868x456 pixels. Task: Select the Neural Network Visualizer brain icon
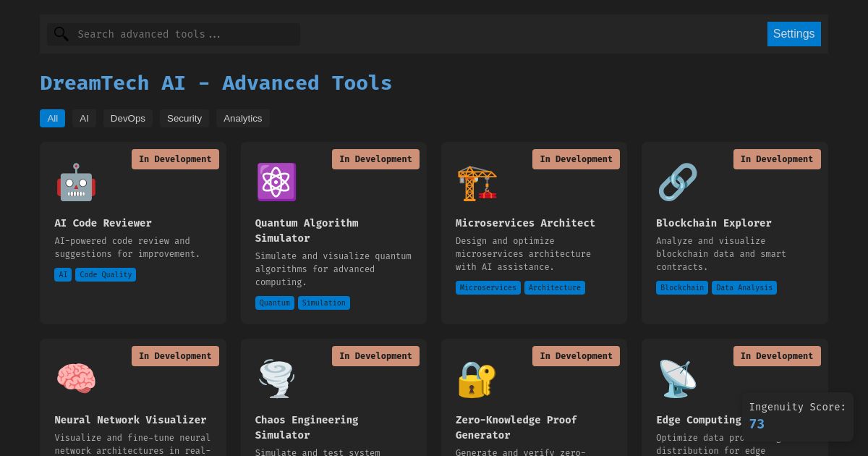[76, 379]
